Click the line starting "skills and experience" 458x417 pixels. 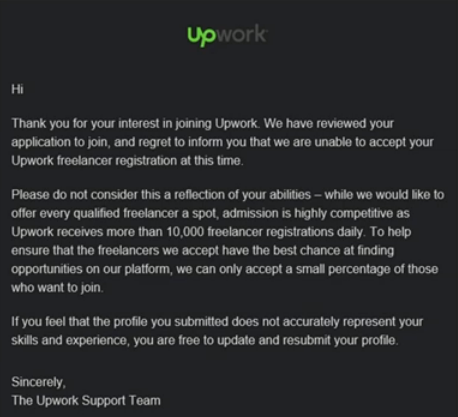[x=205, y=341]
